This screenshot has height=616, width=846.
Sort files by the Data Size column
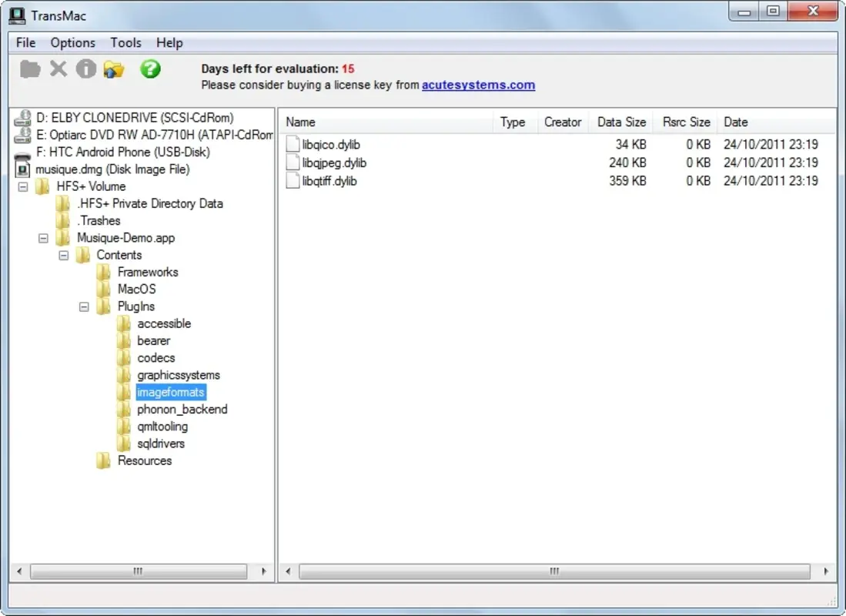point(620,122)
